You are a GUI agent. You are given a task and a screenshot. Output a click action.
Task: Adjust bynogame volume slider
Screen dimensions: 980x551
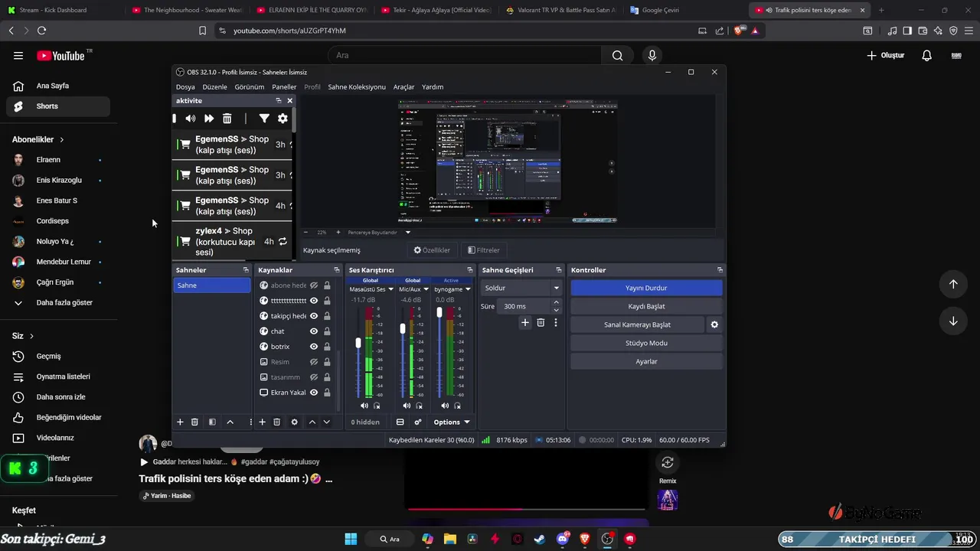coord(439,312)
